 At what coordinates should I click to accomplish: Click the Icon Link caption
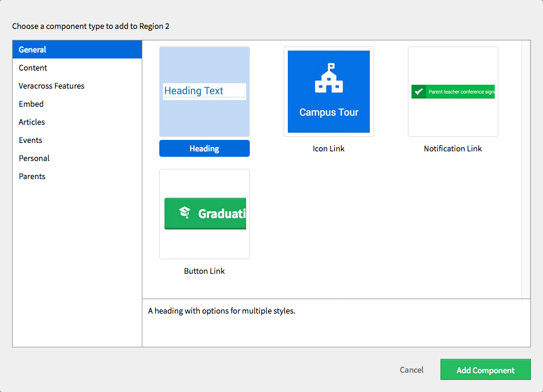(329, 148)
